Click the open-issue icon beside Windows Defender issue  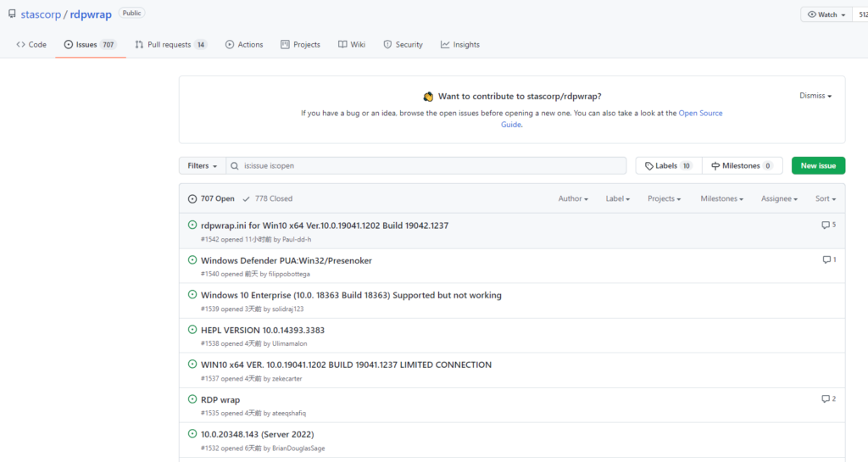192,260
